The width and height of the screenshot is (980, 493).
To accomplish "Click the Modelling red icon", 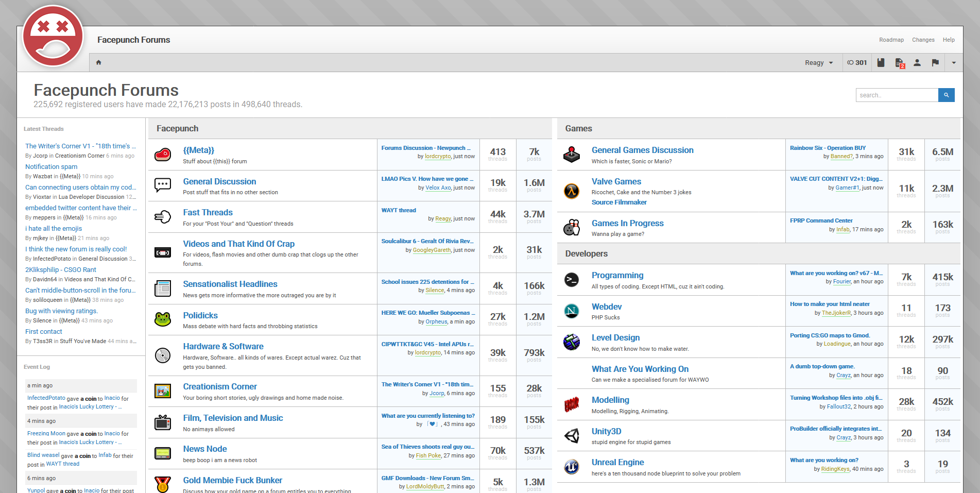I will click(572, 404).
